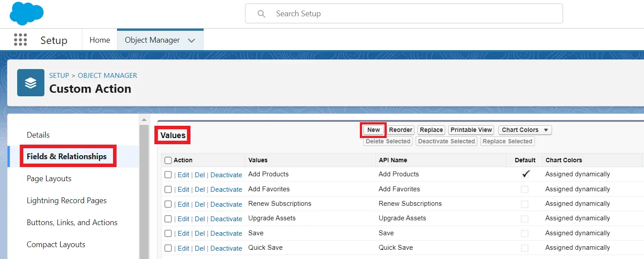Click the New values button
Screen dimensions: 644x259
(373, 130)
